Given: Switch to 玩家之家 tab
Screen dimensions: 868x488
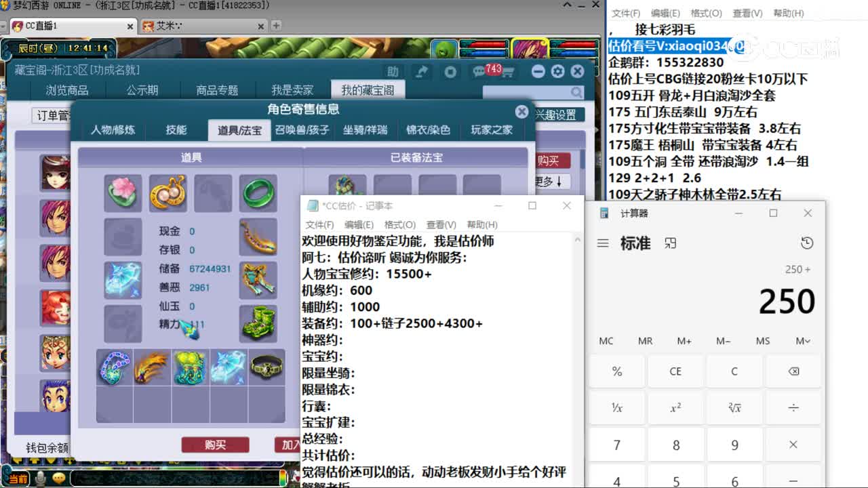Looking at the screenshot, I should click(x=492, y=130).
